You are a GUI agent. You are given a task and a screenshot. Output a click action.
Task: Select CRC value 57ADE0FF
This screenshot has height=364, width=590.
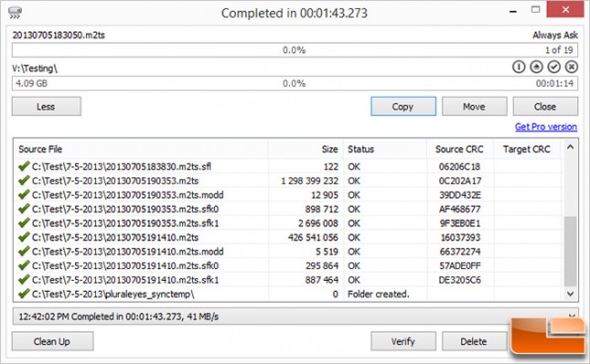click(460, 266)
